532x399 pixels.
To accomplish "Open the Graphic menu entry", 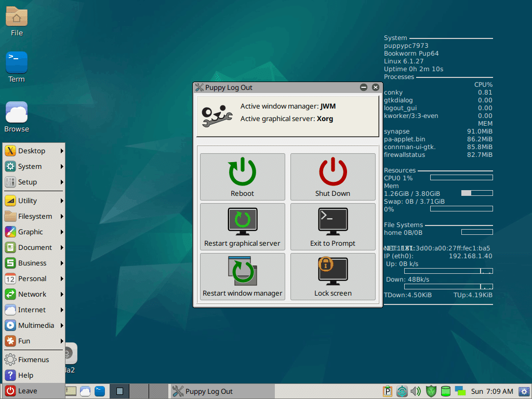I will click(34, 232).
